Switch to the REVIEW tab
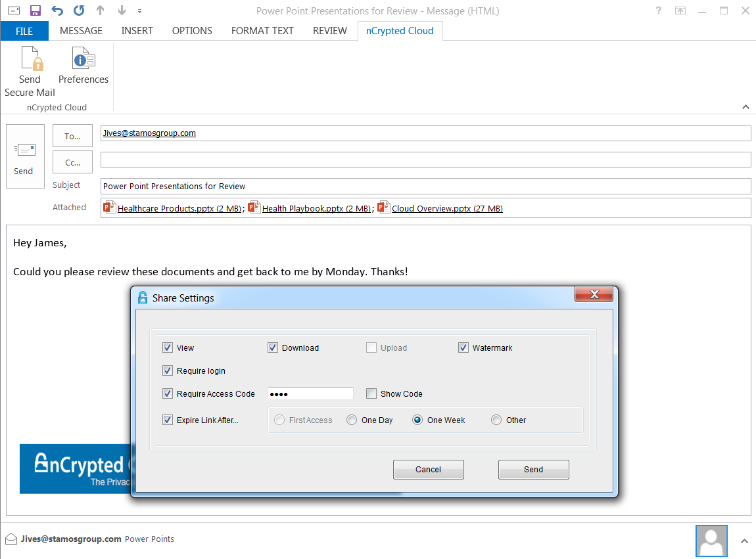Viewport: 756px width, 559px height. 330,31
